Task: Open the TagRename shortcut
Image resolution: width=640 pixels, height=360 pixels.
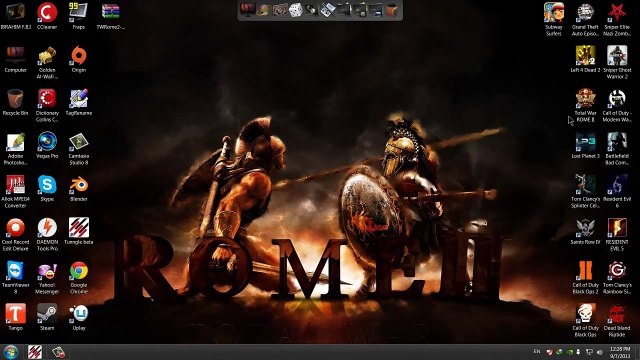Action: click(79, 102)
